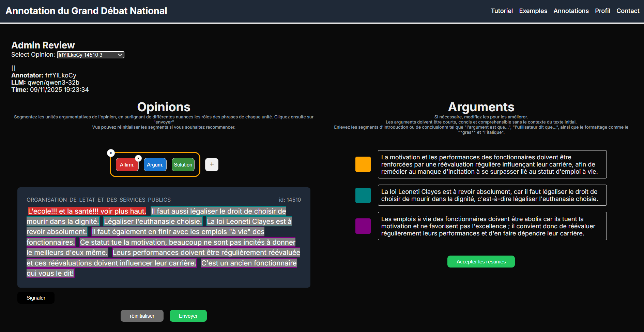
Task: Navigate to Profil
Action: (x=602, y=11)
